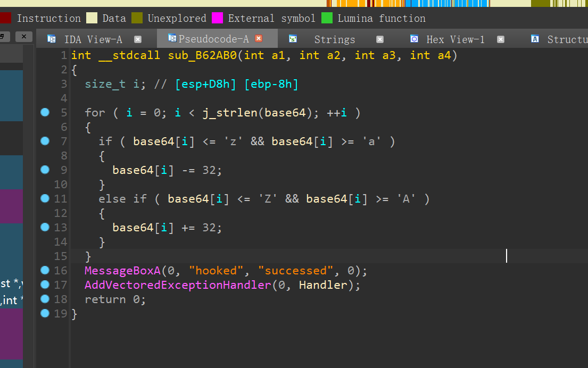
Task: Close the Pseudocode-A tab
Action: 259,39
